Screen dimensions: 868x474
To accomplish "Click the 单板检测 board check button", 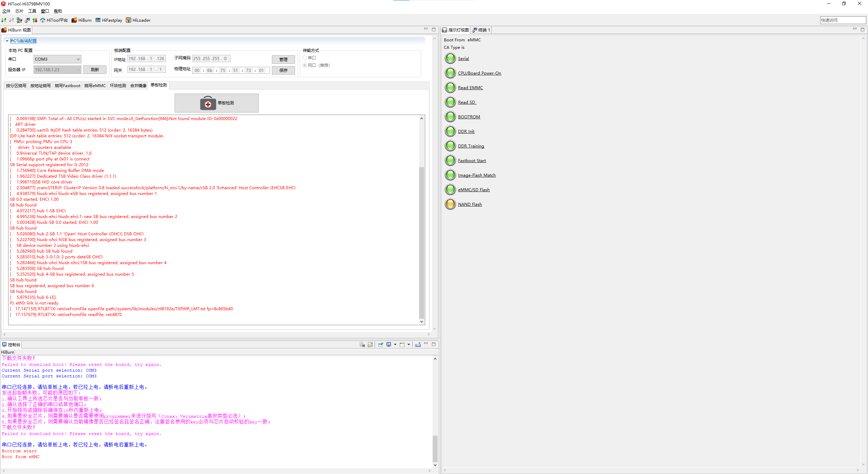I will (216, 103).
